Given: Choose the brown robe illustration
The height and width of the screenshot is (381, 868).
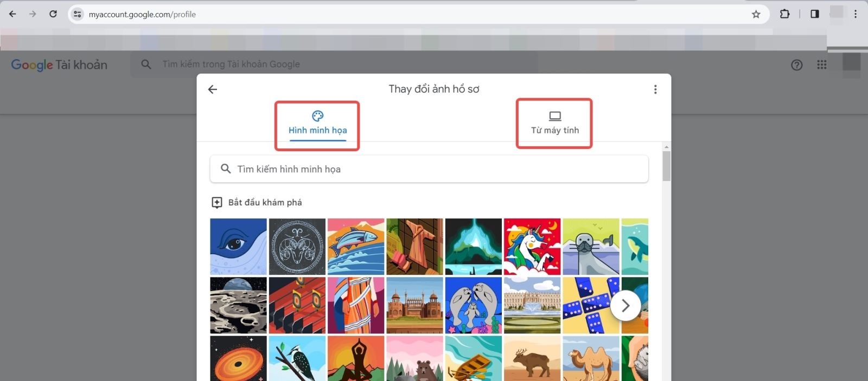Looking at the screenshot, I should click(415, 247).
